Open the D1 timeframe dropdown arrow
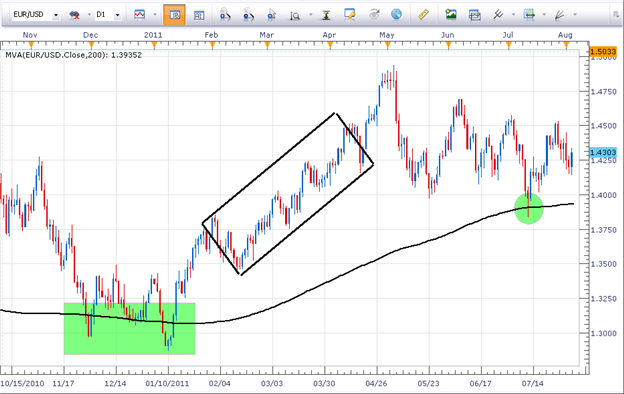Image resolution: width=624 pixels, height=394 pixels. (x=117, y=15)
